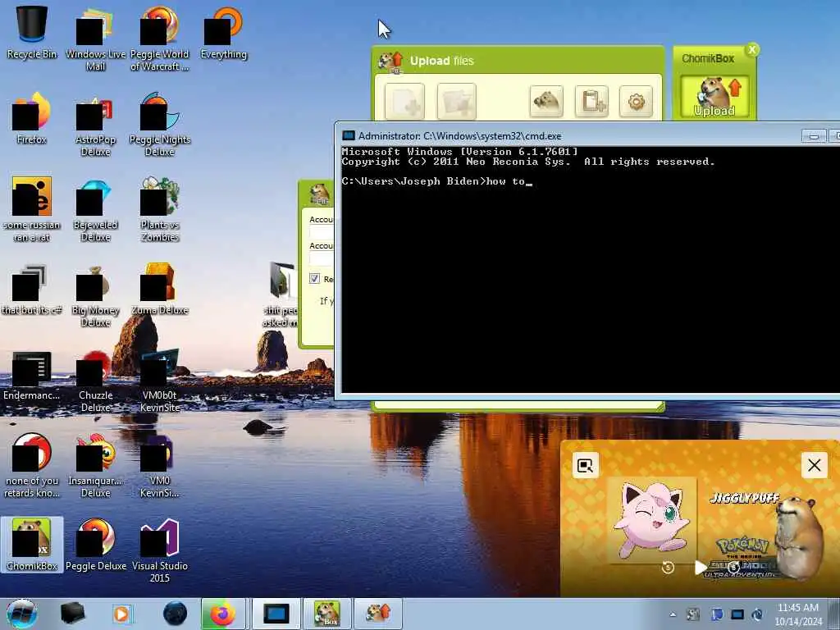Toggle the checkbox in the ChomikBox login window
Screen dimensions: 840x630
point(314,279)
